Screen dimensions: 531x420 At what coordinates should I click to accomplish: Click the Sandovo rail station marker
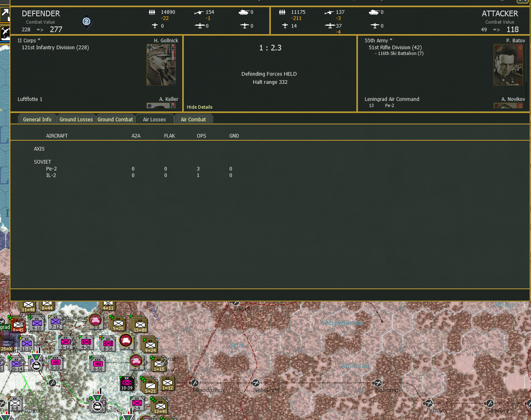pos(489,403)
